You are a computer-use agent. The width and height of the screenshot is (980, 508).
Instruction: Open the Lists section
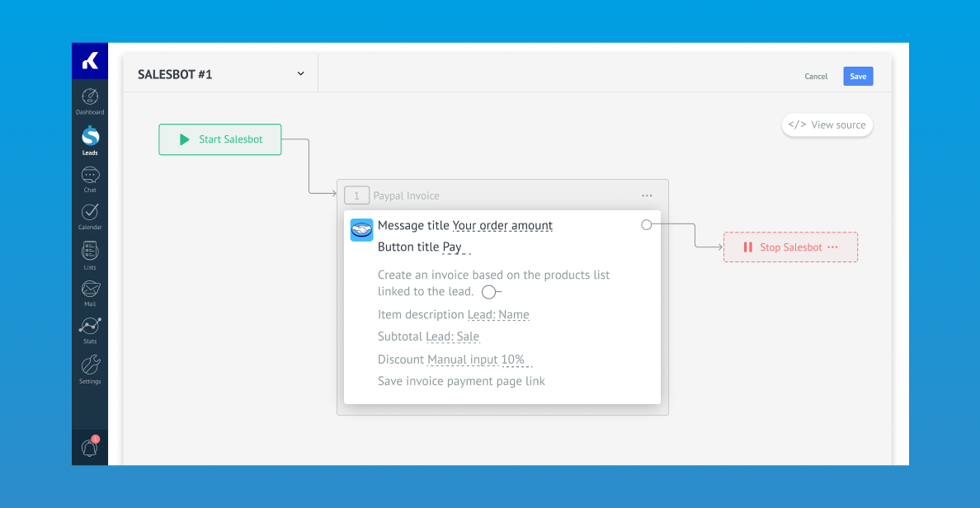[x=90, y=255]
